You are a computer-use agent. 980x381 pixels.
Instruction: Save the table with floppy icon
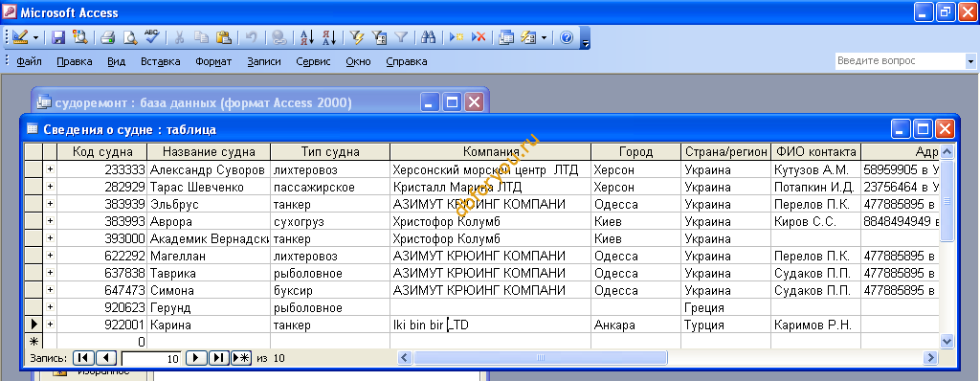(x=58, y=37)
